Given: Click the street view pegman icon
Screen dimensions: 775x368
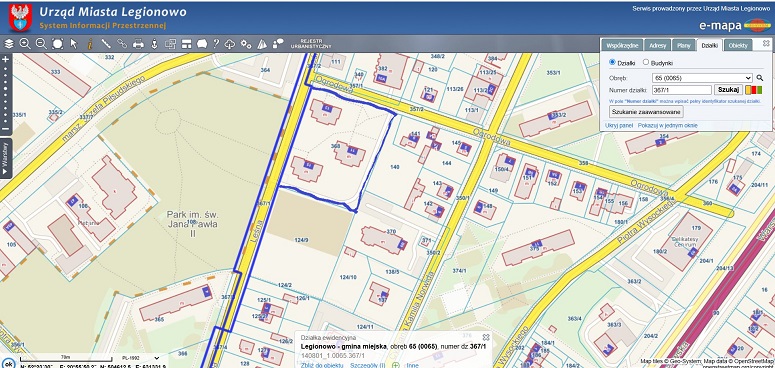Looking at the screenshot, I should click(x=154, y=43).
